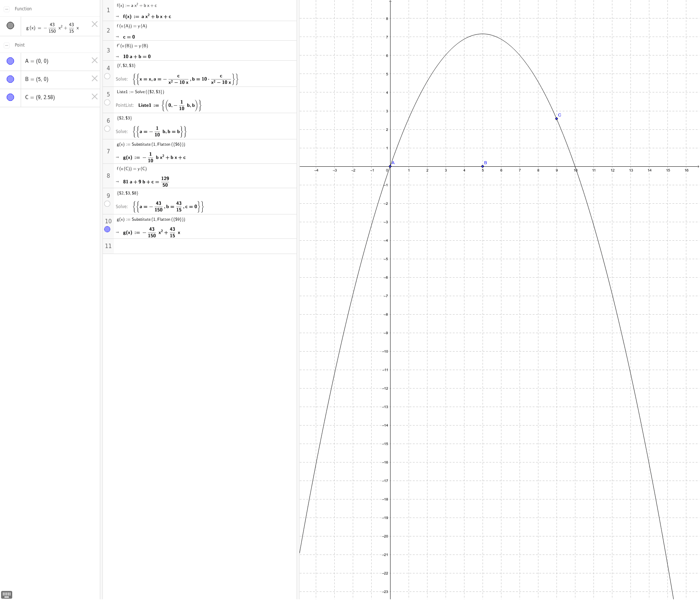Click the input f'(x(B)) = y(B)
The width and height of the screenshot is (700, 600).
[132, 46]
